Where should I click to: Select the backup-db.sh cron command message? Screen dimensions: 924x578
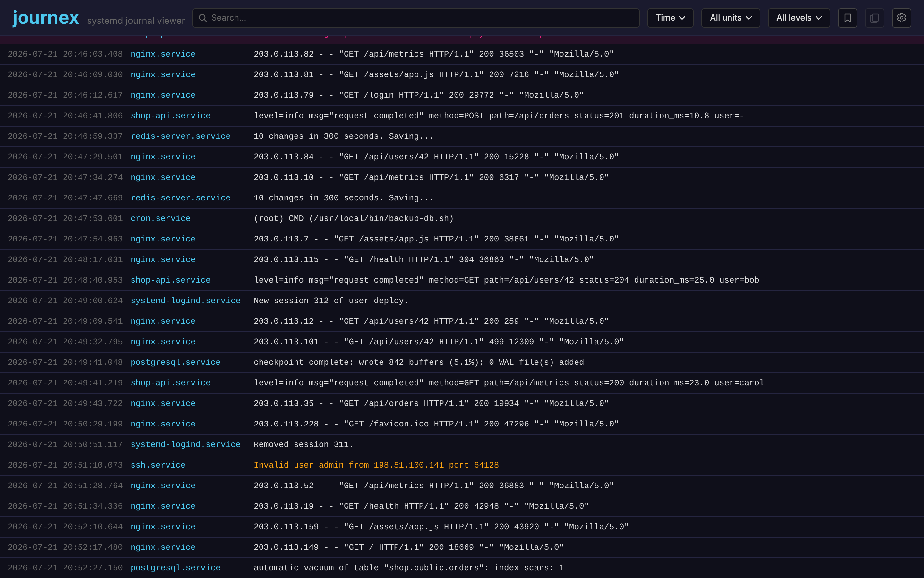point(354,219)
